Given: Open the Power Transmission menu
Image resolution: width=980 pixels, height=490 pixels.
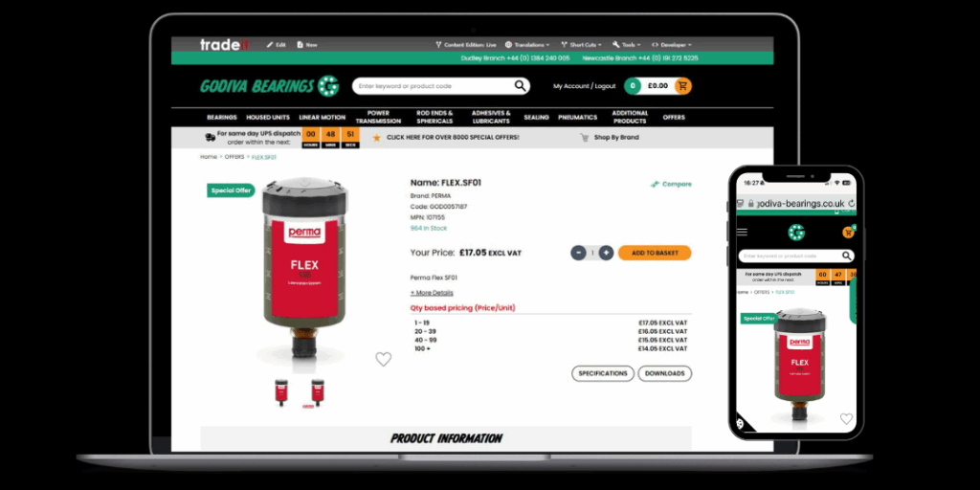Looking at the screenshot, I should coord(378,117).
